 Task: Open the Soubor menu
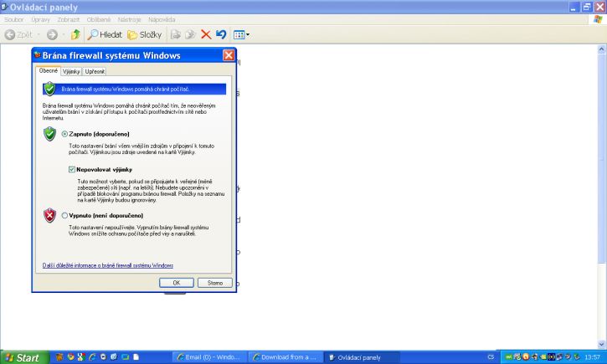[x=14, y=19]
